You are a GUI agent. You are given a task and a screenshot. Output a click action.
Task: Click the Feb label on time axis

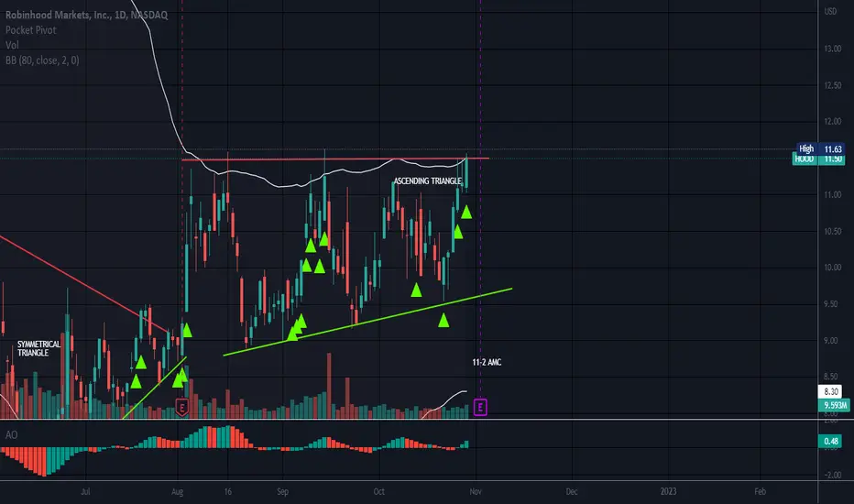761,491
